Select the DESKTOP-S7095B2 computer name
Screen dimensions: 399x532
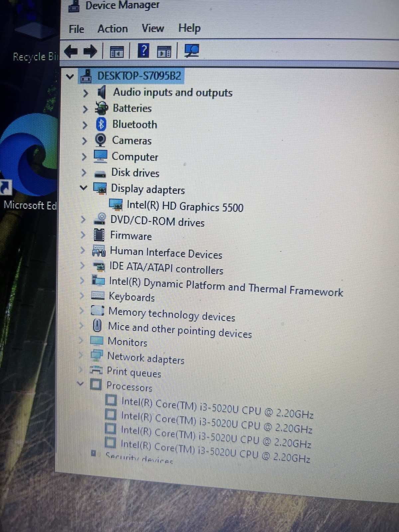[139, 76]
